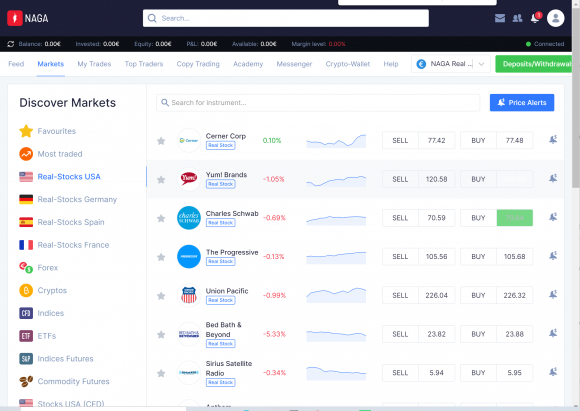Click the Indices CFD icon
Image resolution: width=580 pixels, height=411 pixels.
(x=26, y=313)
